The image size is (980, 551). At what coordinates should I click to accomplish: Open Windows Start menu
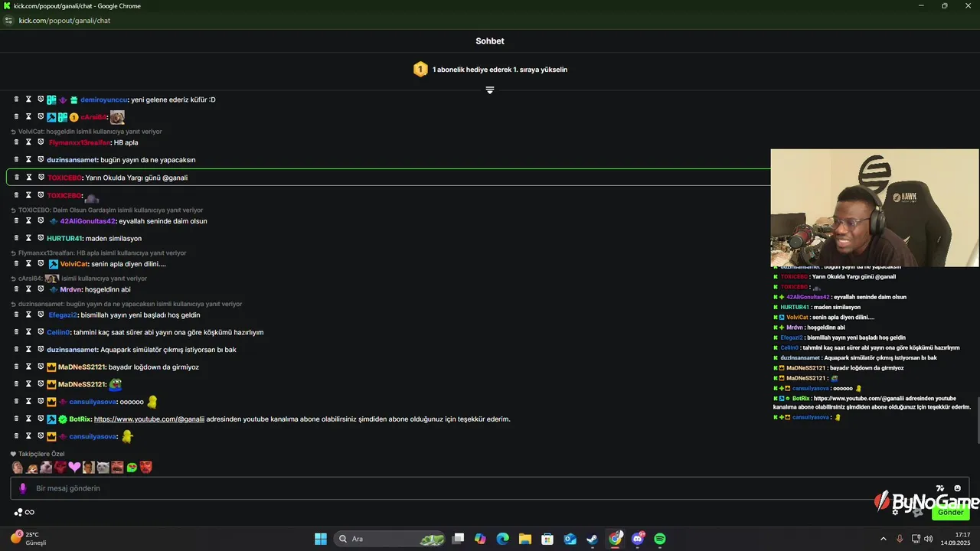pos(321,539)
